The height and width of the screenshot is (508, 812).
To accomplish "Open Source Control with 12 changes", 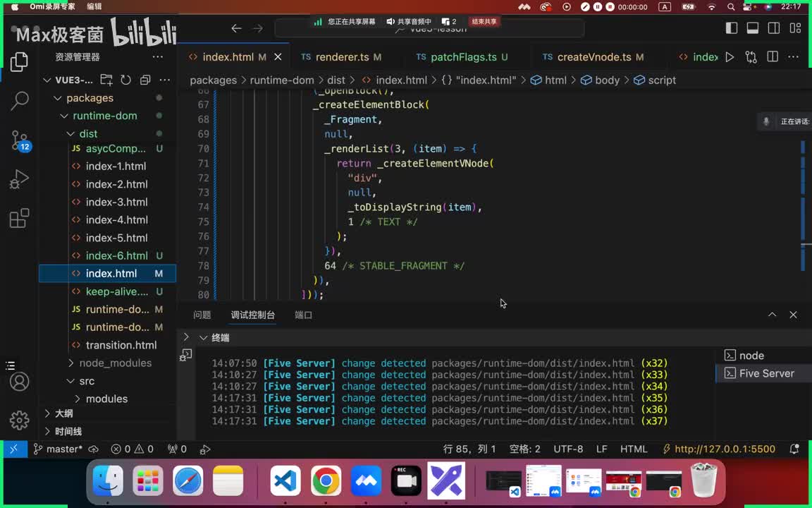I will pyautogui.click(x=20, y=140).
